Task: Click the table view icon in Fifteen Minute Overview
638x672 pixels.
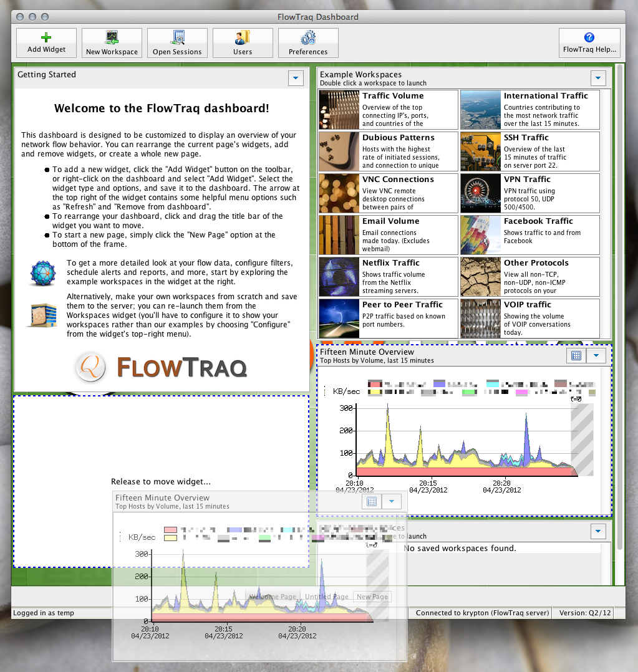Action: point(577,355)
